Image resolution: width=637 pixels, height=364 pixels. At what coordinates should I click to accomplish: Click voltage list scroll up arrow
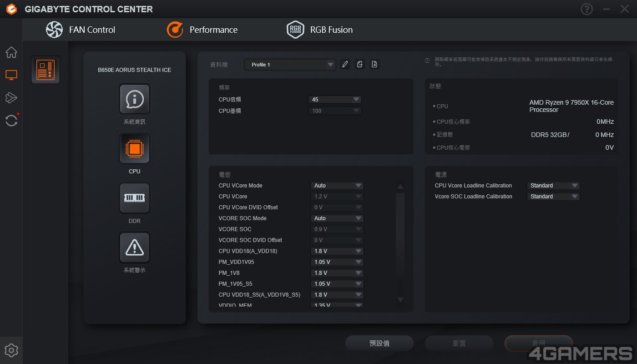[x=400, y=187]
